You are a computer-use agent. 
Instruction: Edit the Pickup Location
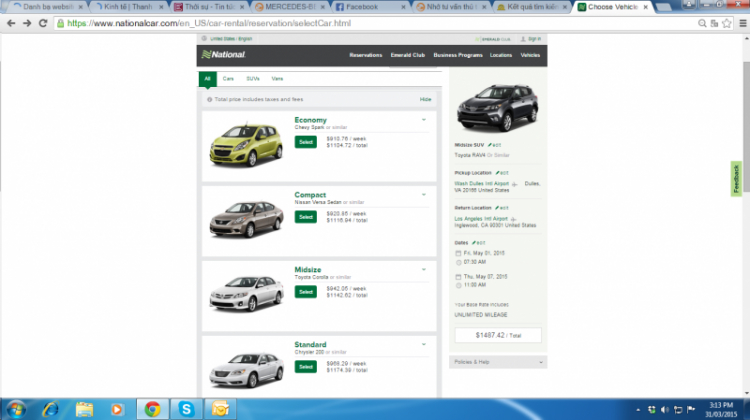click(x=502, y=173)
